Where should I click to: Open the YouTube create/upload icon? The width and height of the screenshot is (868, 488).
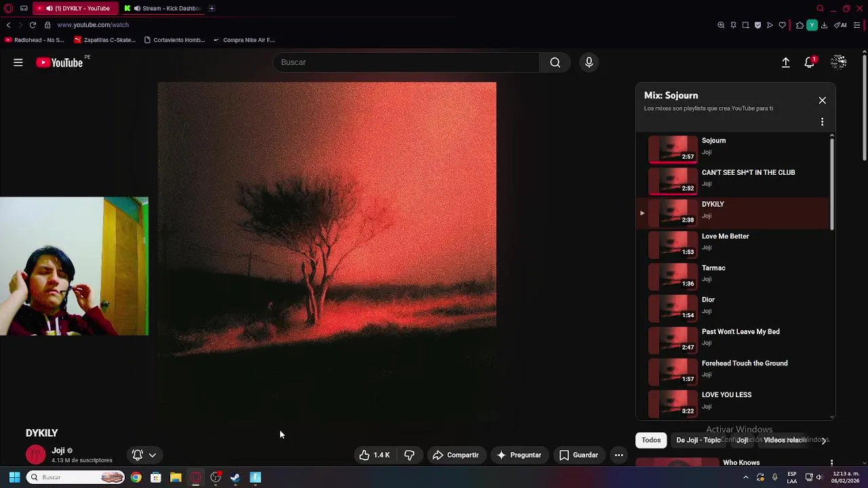[785, 62]
